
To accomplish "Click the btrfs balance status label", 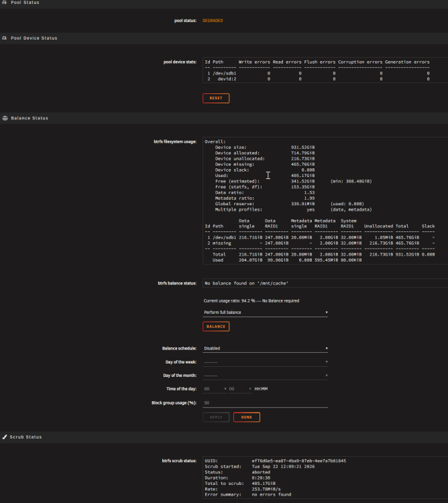I will (177, 283).
